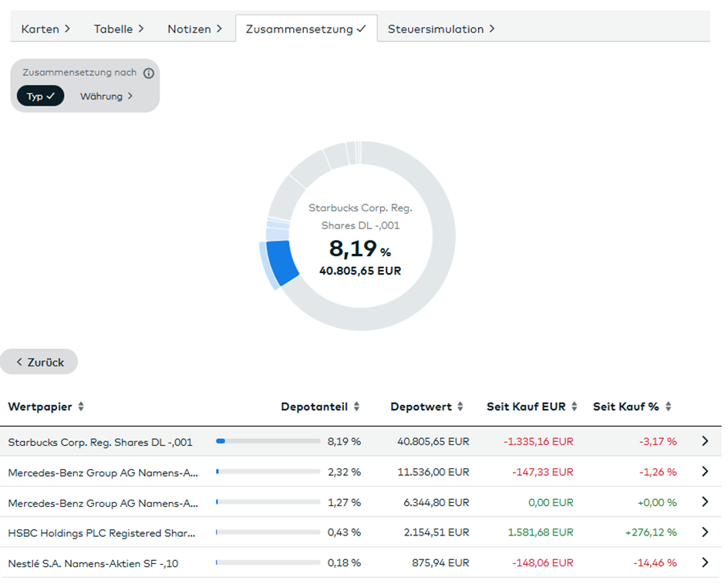Click the Starbucks 8,19 % share bar
The height and width of the screenshot is (584, 728).
coord(268,441)
